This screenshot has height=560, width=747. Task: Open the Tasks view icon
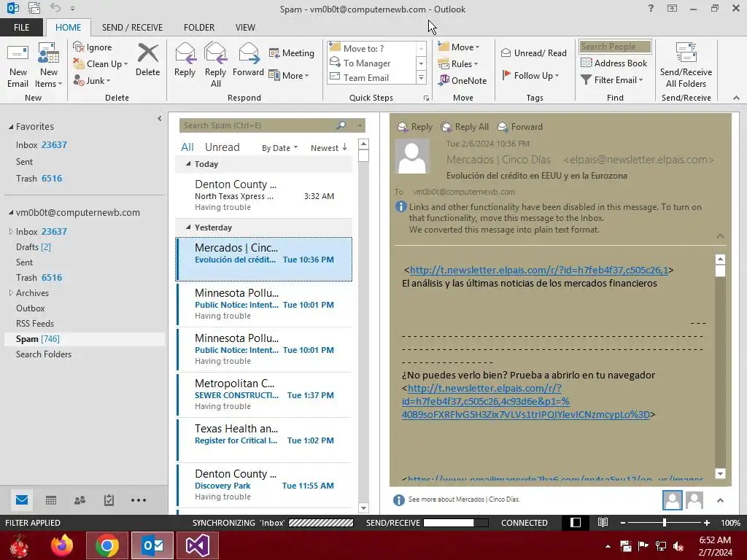109,500
